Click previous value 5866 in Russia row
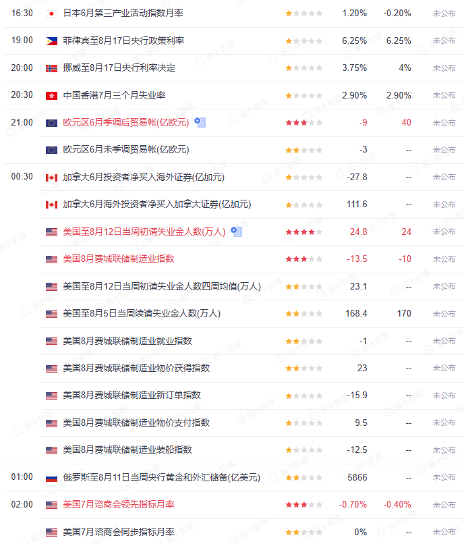 coord(357,477)
